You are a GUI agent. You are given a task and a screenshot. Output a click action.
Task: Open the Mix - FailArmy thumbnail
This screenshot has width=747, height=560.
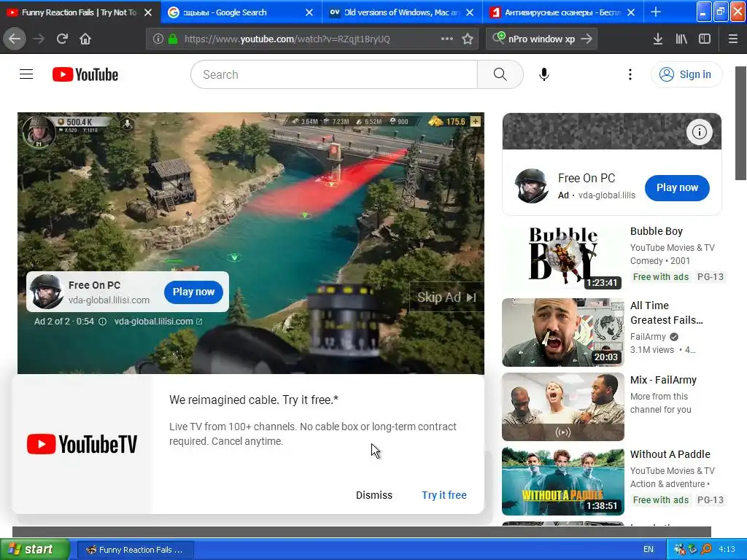pyautogui.click(x=562, y=407)
